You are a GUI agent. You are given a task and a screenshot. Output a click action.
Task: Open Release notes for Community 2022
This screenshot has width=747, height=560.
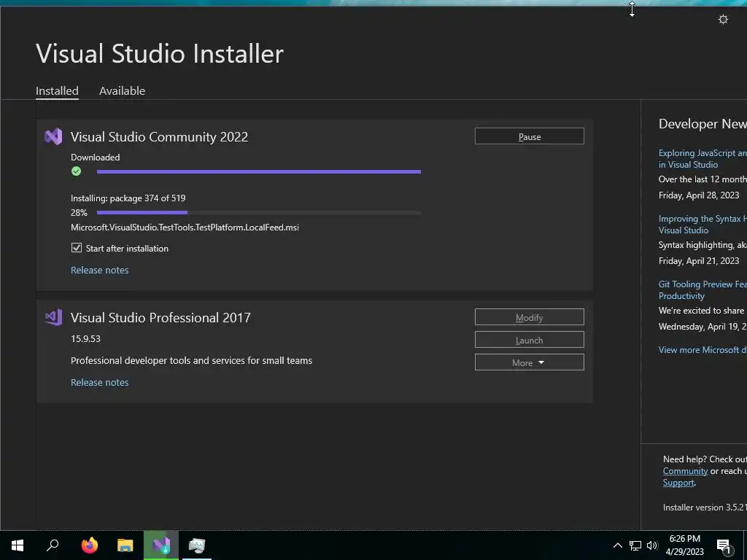coord(99,270)
